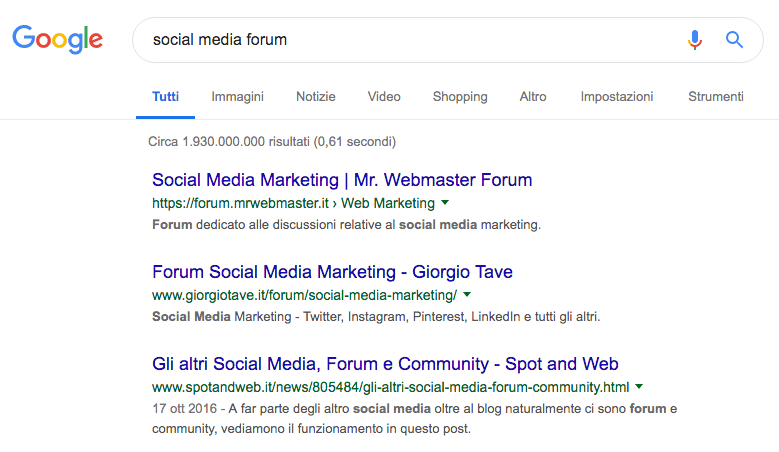The image size is (779, 452).
Task: Switch to the Notizie tab
Action: click(315, 96)
